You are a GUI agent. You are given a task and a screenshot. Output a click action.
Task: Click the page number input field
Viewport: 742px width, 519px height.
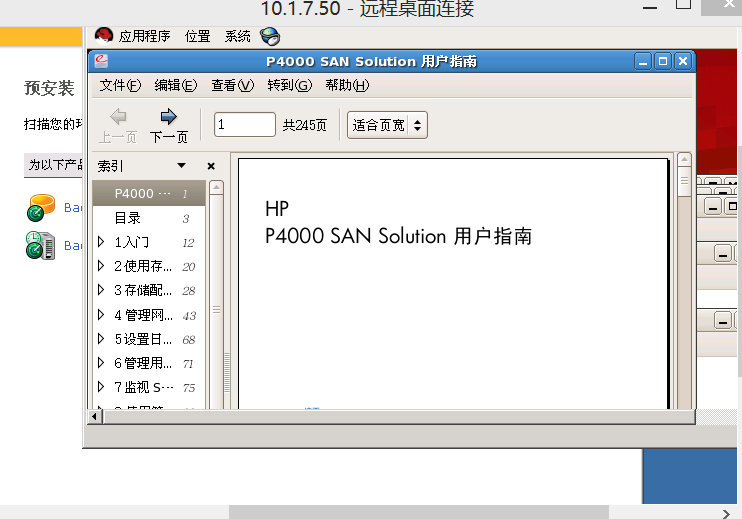click(244, 124)
